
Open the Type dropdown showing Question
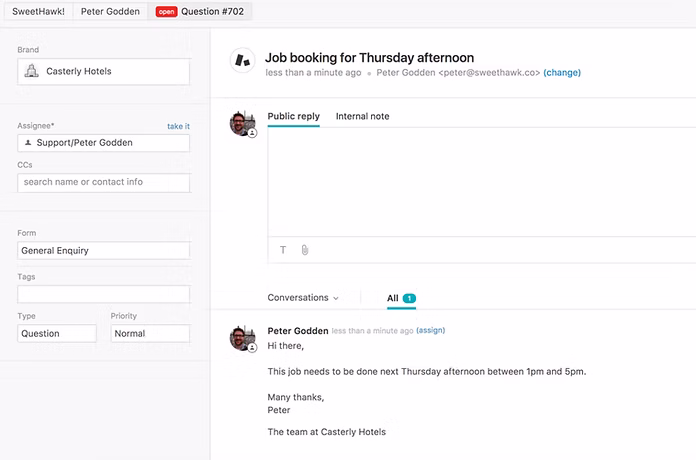57,333
